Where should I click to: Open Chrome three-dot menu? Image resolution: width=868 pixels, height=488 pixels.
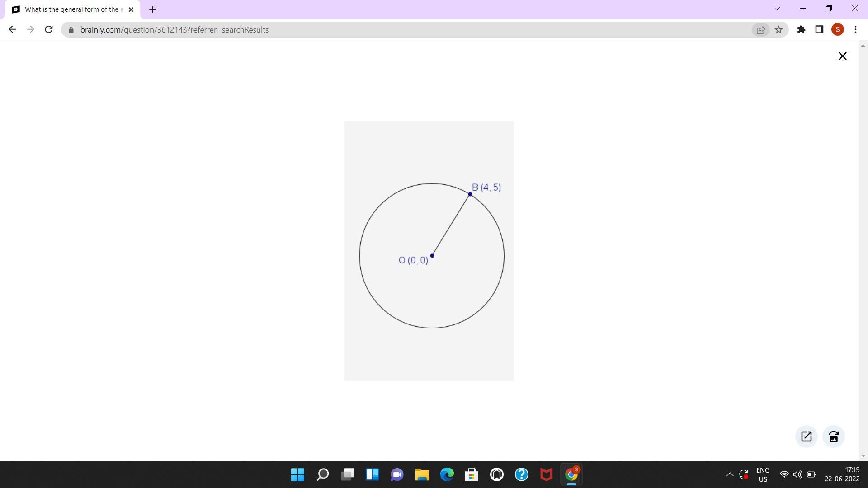click(855, 30)
